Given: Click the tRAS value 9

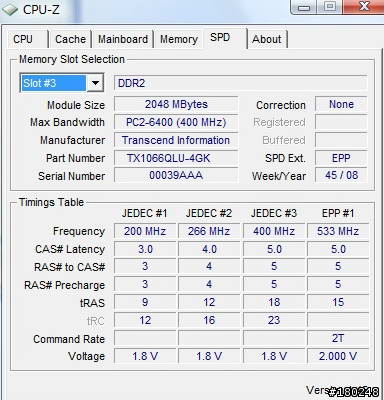Looking at the screenshot, I should tap(145, 302).
